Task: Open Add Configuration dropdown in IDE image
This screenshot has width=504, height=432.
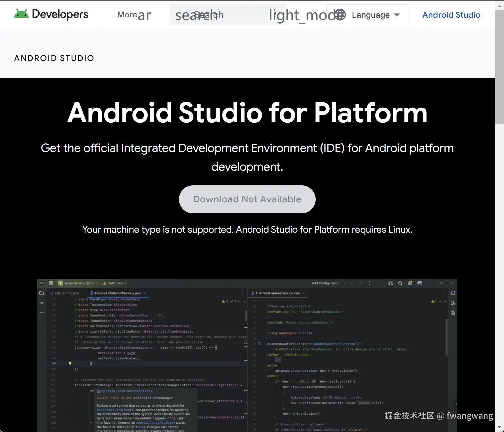Action: [329, 283]
